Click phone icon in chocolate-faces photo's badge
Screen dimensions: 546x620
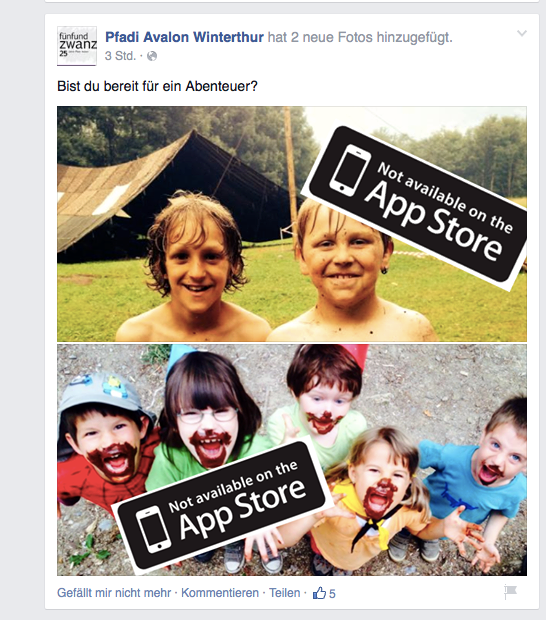point(154,529)
